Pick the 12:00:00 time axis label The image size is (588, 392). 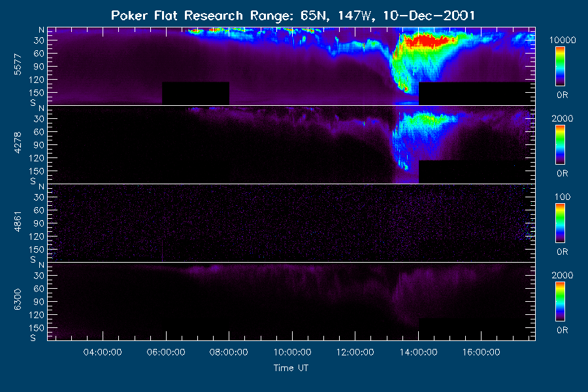click(355, 352)
